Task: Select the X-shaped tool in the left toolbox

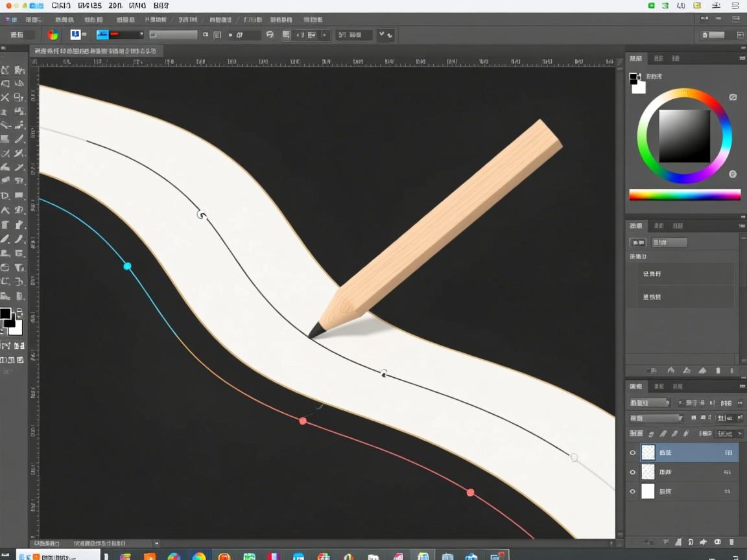Action: pyautogui.click(x=5, y=97)
